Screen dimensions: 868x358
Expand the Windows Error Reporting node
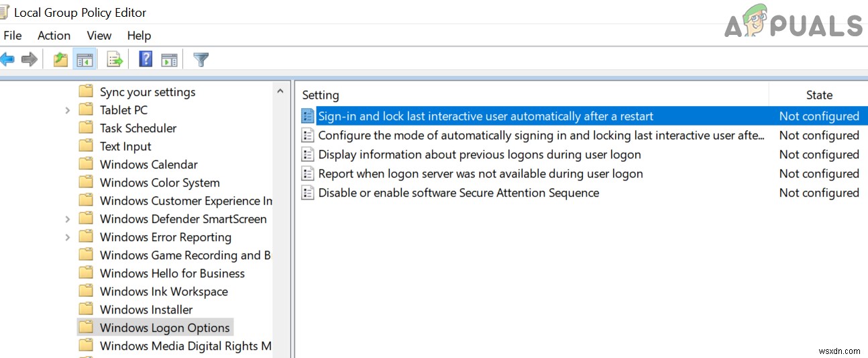pyautogui.click(x=67, y=237)
